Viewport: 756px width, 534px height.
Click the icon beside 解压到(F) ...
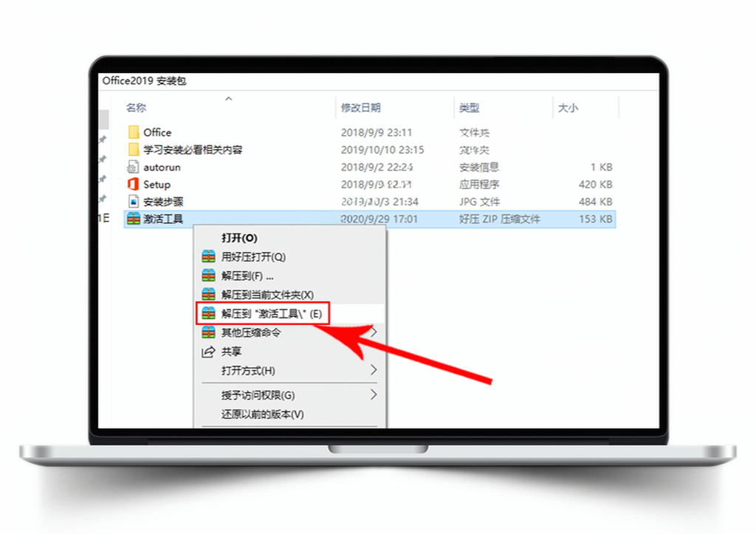pos(208,275)
